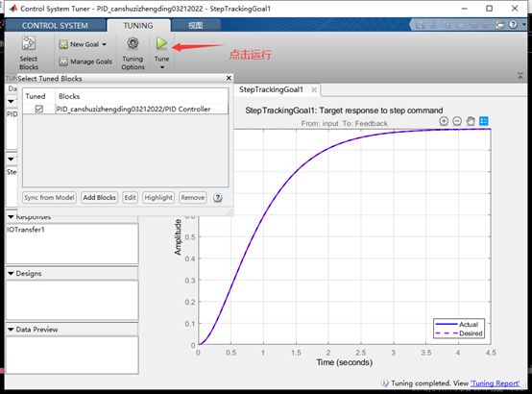This screenshot has width=532, height=394.
Task: Toggle the plot legend icon
Action: (x=484, y=121)
